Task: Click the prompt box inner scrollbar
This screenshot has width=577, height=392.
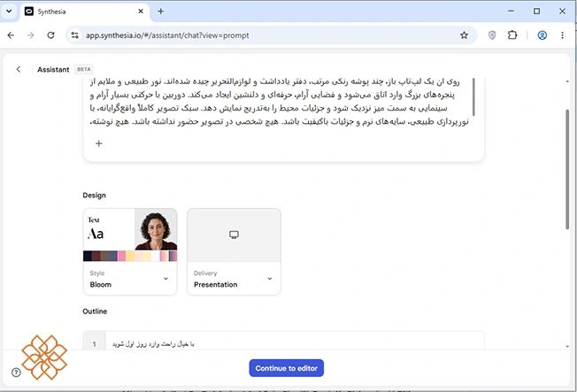Action: tap(473, 96)
